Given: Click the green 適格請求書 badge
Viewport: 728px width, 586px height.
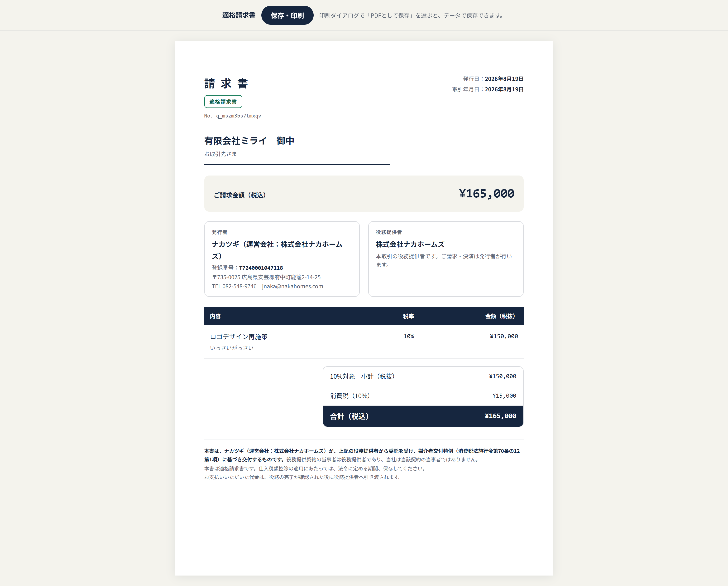Looking at the screenshot, I should point(223,102).
